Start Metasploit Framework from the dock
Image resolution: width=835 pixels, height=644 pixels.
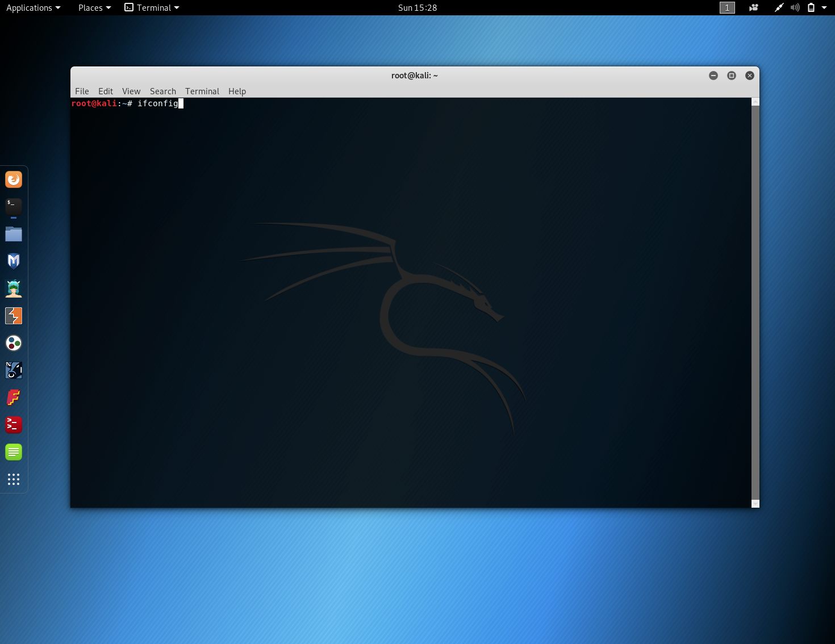point(14,261)
